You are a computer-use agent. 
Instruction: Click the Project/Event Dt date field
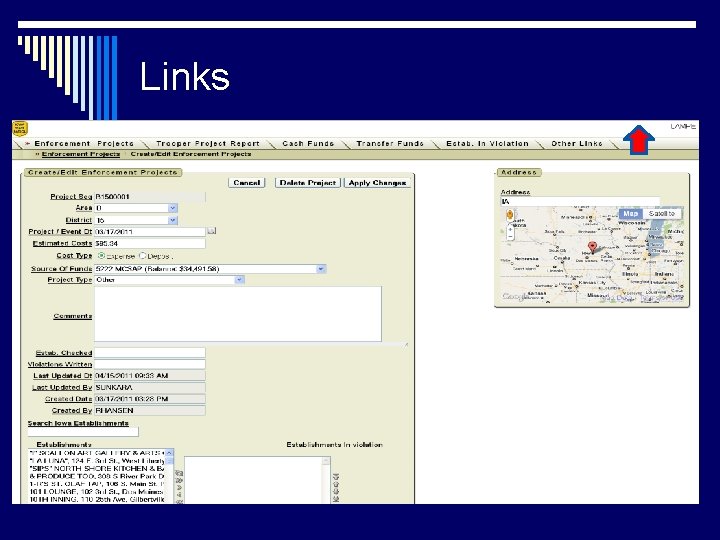(x=150, y=232)
